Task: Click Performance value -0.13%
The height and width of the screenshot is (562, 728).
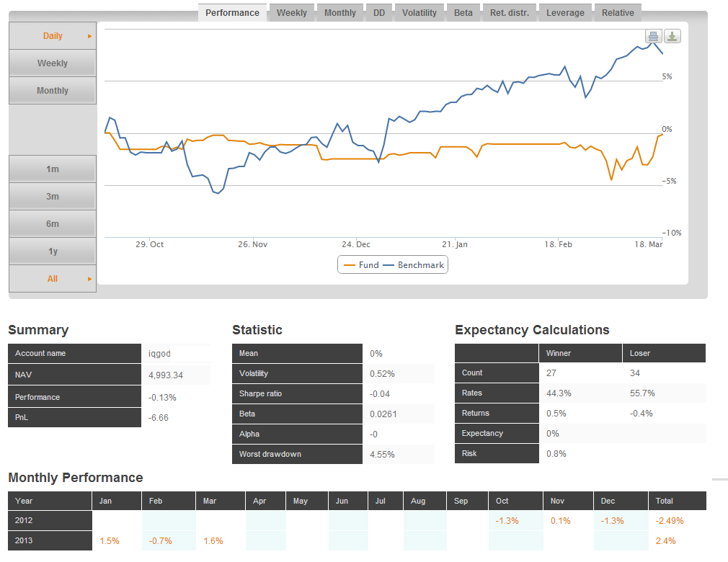Action: (x=162, y=398)
